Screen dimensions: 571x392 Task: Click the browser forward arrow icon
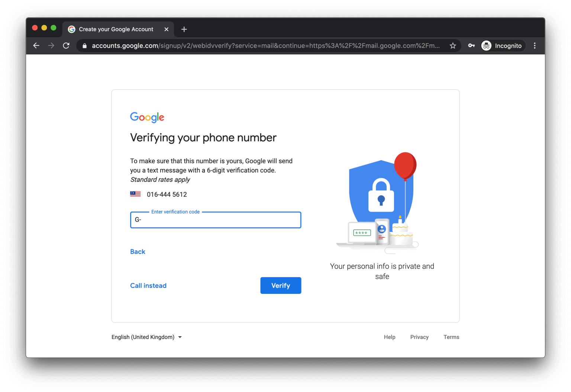51,46
